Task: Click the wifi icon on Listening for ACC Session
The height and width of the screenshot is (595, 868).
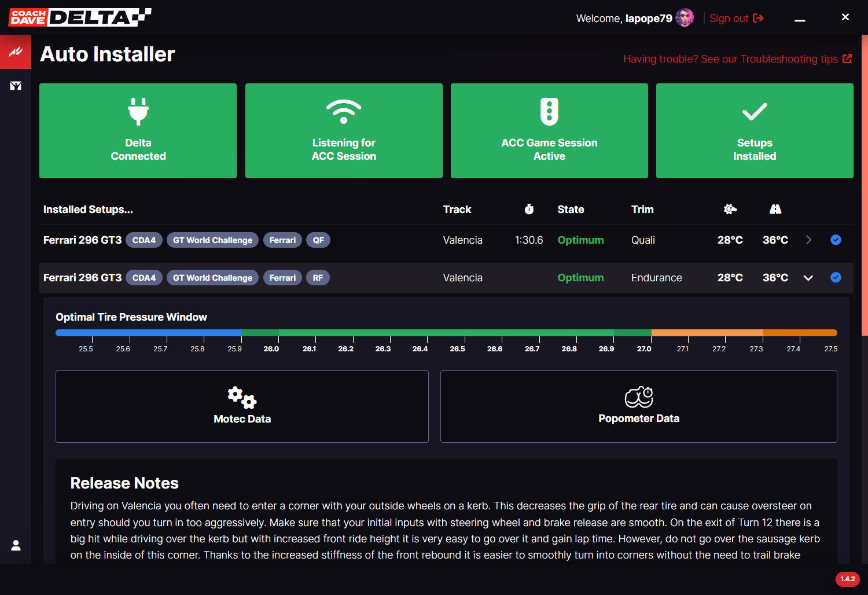Action: (x=344, y=111)
